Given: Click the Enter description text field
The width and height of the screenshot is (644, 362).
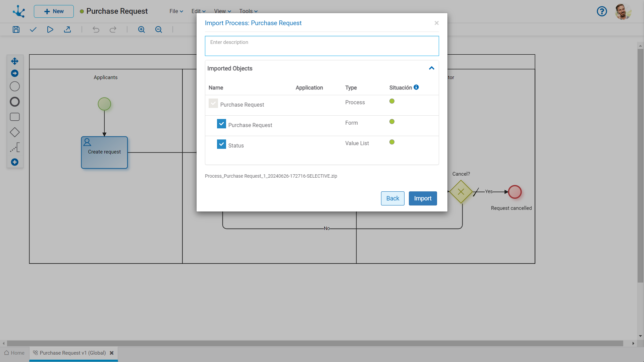Looking at the screenshot, I should [322, 46].
